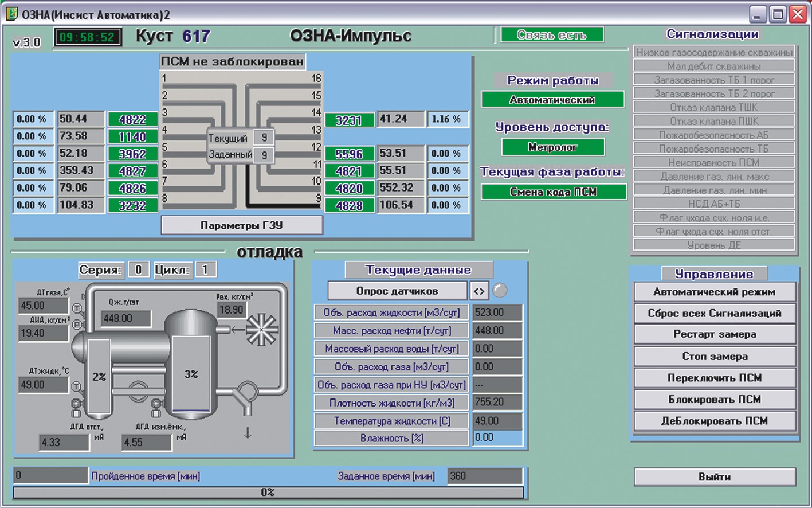
Task: Click the Текущий ПСМ position field
Action: pyautogui.click(x=264, y=138)
